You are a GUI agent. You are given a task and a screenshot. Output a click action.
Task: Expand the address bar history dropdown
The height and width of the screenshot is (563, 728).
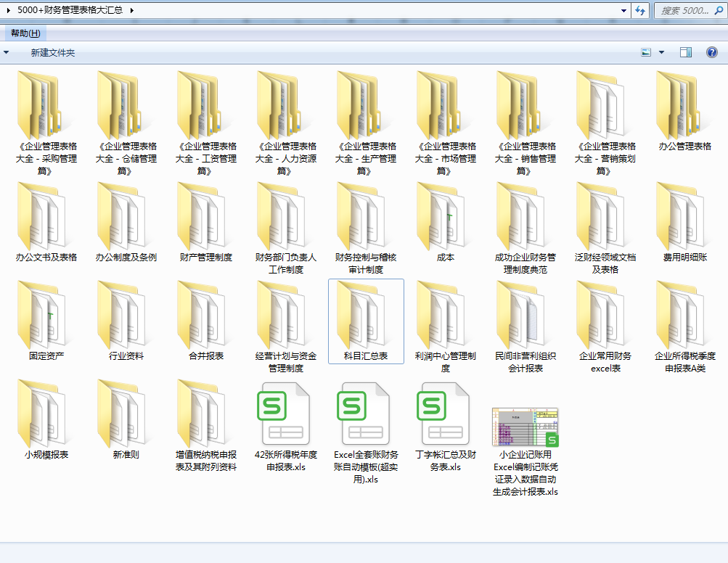[623, 10]
